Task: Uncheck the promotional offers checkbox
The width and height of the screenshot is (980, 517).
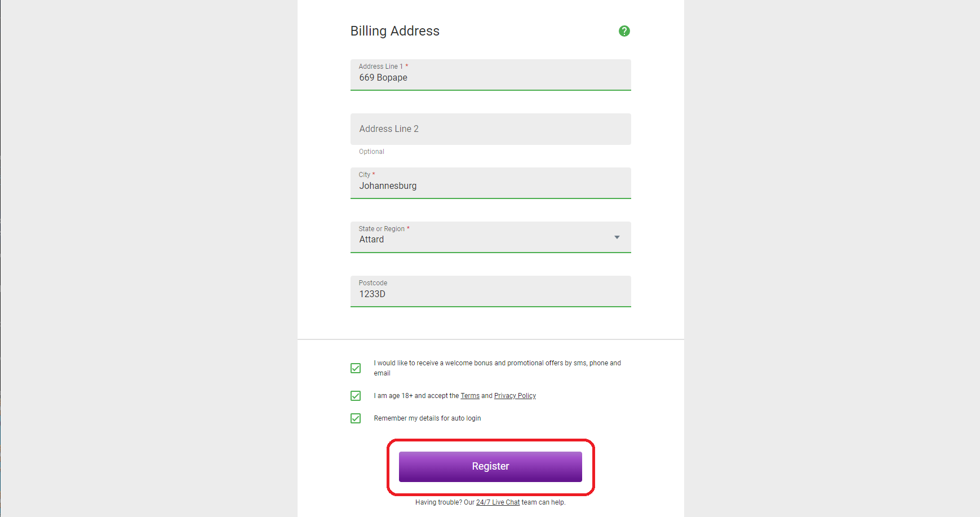Action: [356, 368]
